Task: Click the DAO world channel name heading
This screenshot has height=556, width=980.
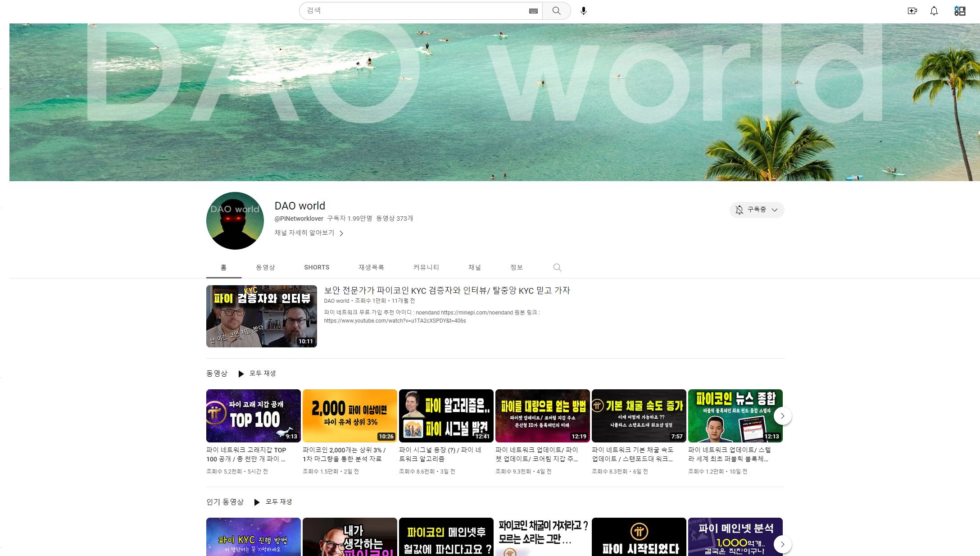Action: 300,206
